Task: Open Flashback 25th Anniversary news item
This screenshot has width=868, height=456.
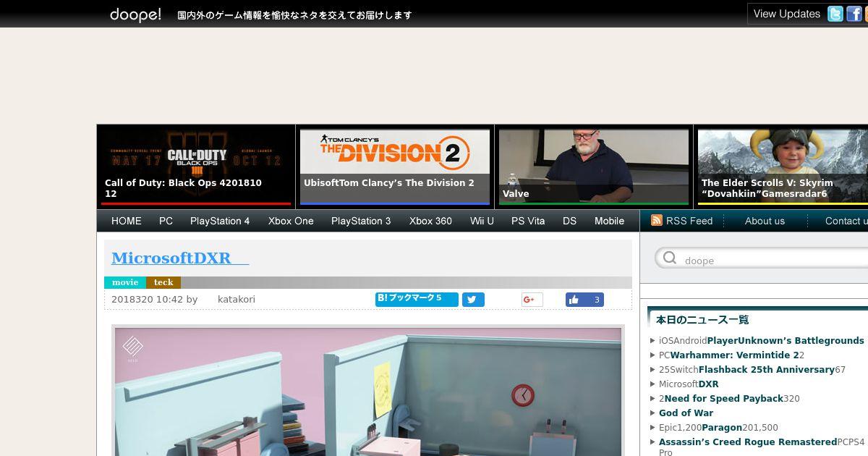Action: pos(752,369)
